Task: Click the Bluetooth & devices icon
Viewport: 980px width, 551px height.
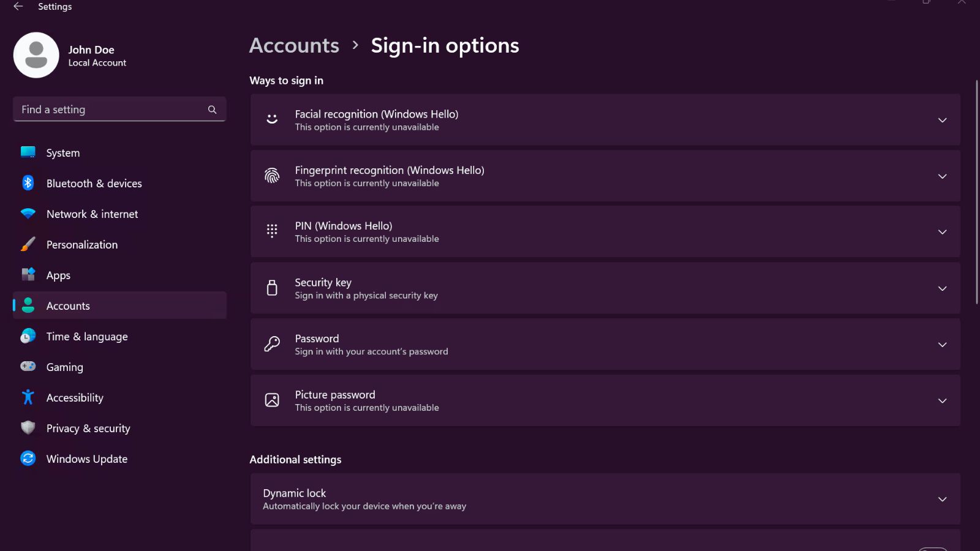Action: point(28,183)
